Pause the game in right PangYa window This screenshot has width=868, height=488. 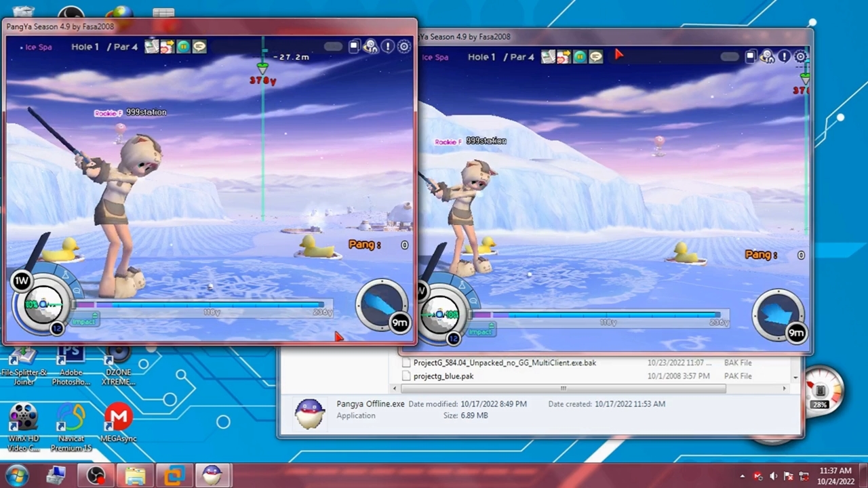(x=580, y=57)
